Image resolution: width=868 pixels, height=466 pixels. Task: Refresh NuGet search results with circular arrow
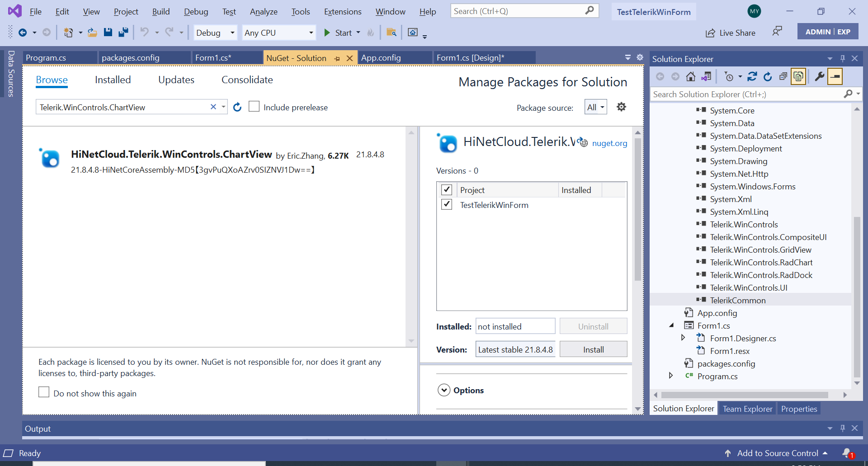237,107
